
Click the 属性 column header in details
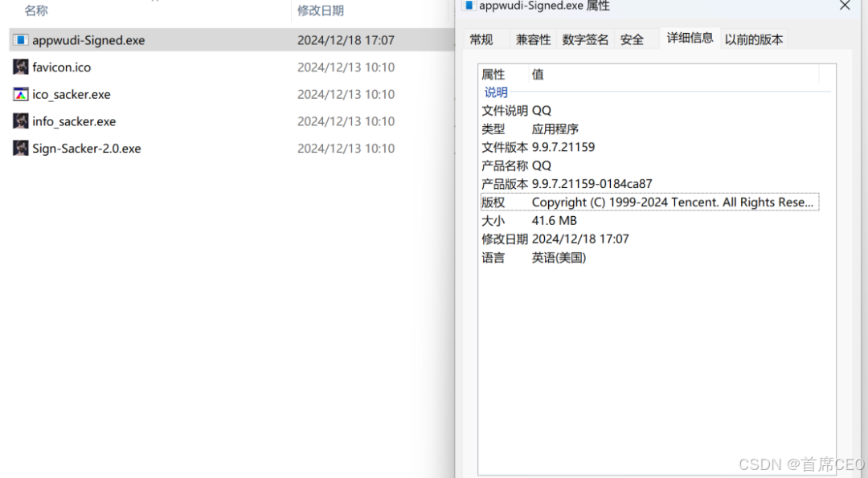(x=493, y=74)
